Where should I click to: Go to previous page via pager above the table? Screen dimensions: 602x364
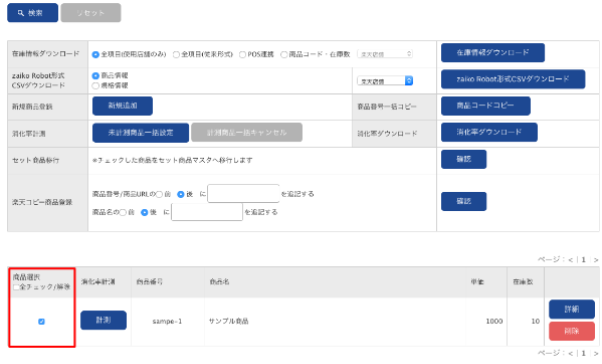point(571,260)
